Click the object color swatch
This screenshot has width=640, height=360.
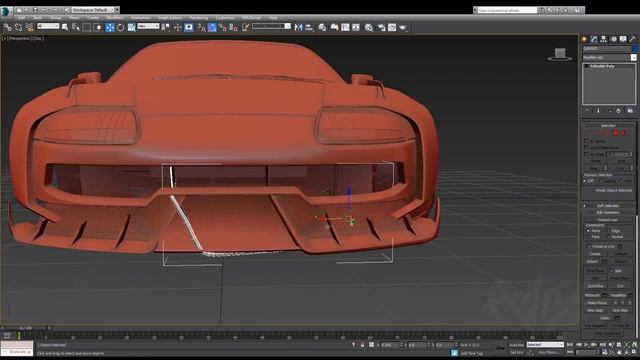634,49
